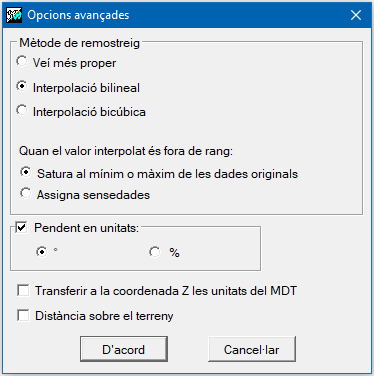
Task: Click the Veí més proper label text
Action: [74, 63]
